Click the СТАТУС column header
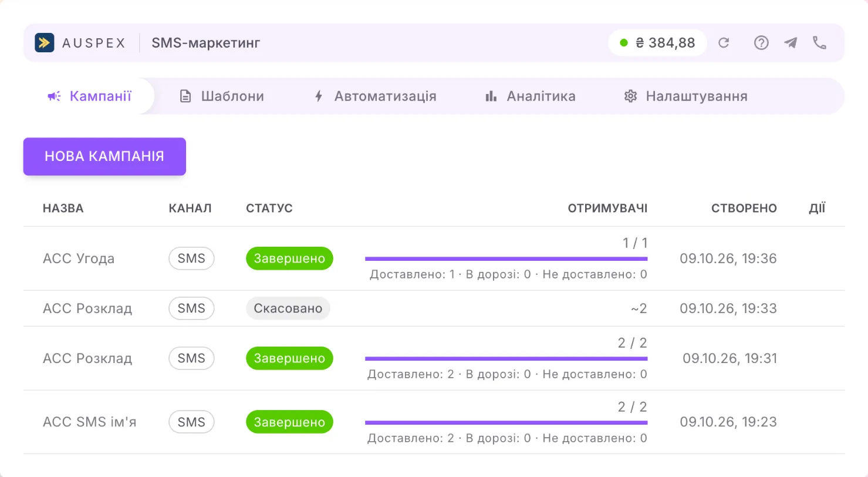 click(269, 208)
